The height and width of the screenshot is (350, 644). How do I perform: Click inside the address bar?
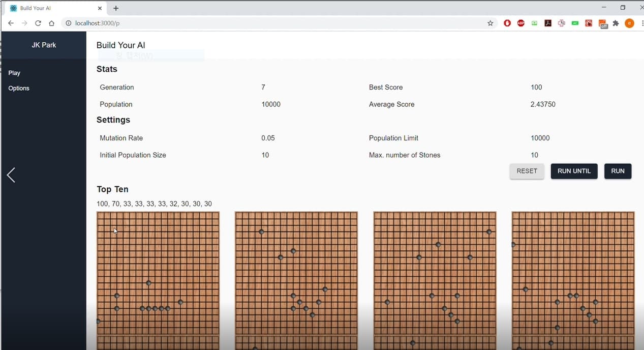coord(203,23)
